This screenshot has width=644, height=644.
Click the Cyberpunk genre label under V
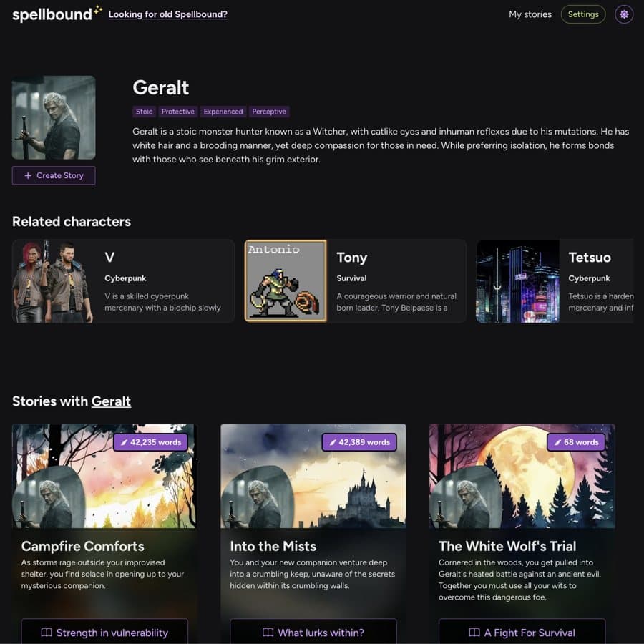[x=125, y=278]
